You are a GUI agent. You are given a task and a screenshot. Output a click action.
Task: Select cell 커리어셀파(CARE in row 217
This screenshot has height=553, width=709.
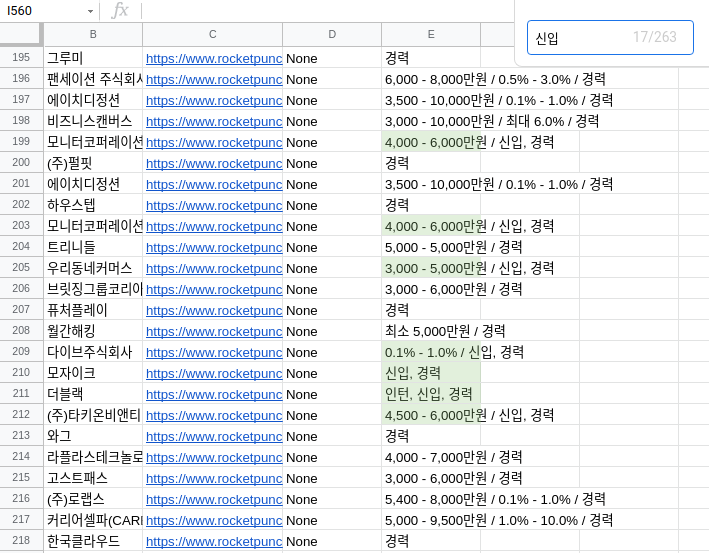coord(93,520)
